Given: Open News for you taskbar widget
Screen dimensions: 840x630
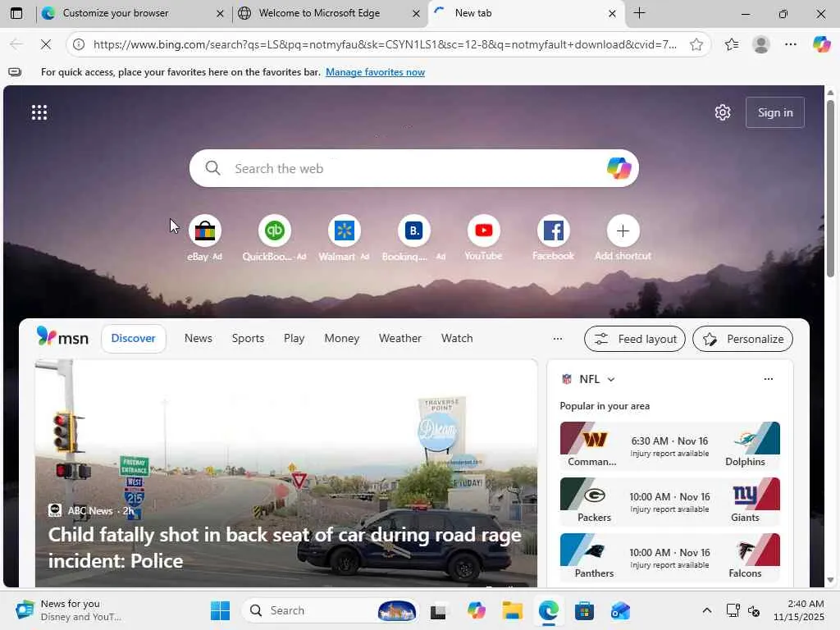Looking at the screenshot, I should point(69,610).
